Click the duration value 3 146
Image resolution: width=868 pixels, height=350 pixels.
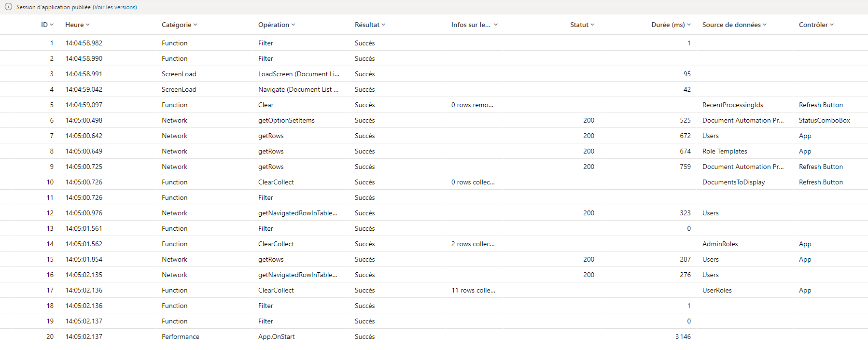683,336
